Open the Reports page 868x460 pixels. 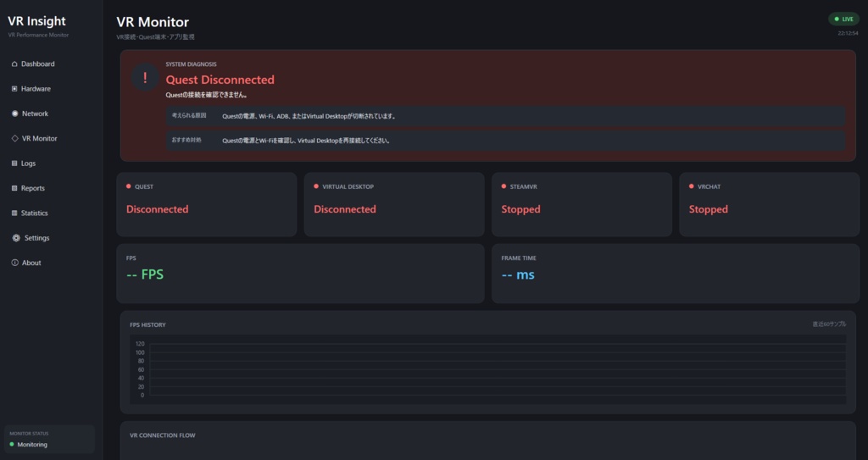(33, 188)
